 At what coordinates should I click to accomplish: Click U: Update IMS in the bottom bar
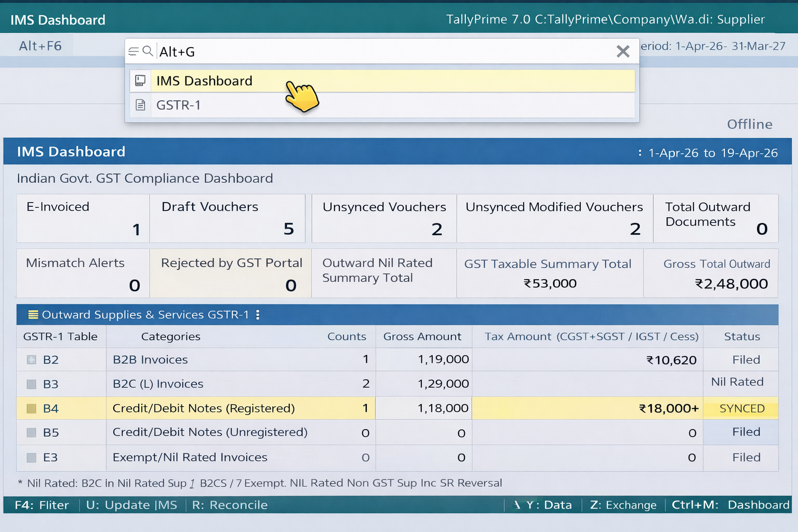(131, 504)
